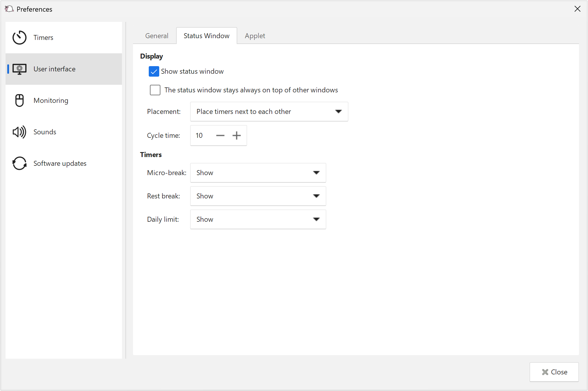Increase cycle time with plus button

[237, 135]
